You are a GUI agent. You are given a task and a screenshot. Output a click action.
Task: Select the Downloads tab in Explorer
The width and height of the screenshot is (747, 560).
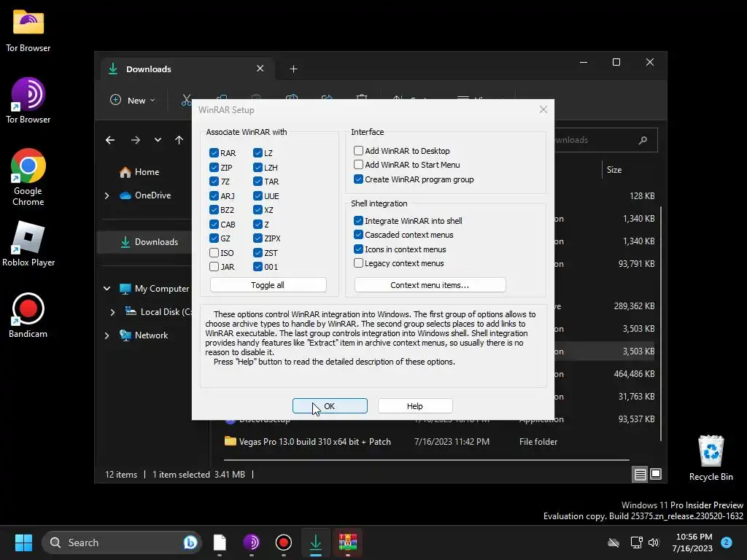coord(187,69)
